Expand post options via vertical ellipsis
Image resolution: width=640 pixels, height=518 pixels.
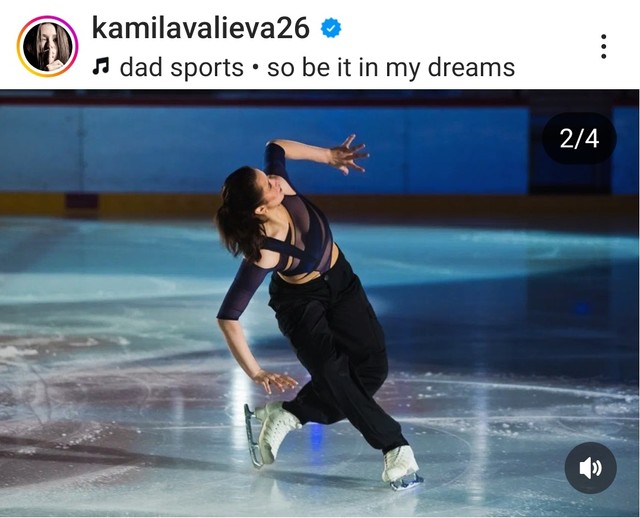coord(603,47)
